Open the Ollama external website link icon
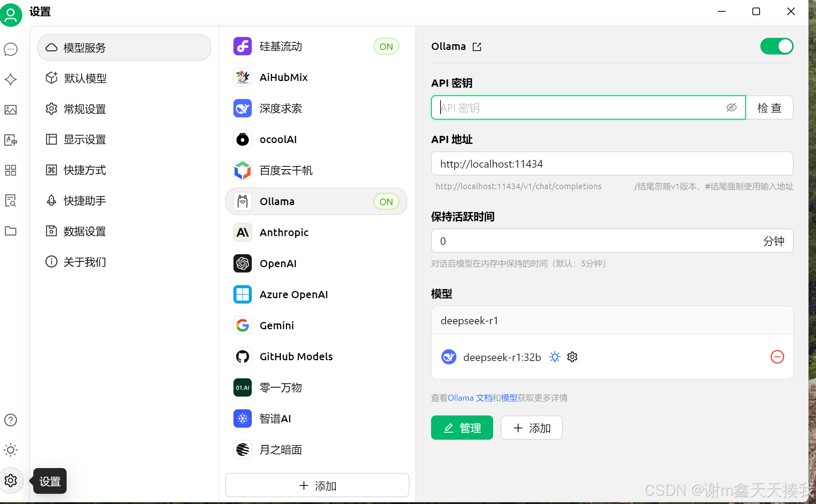This screenshot has height=504, width=816. point(477,47)
